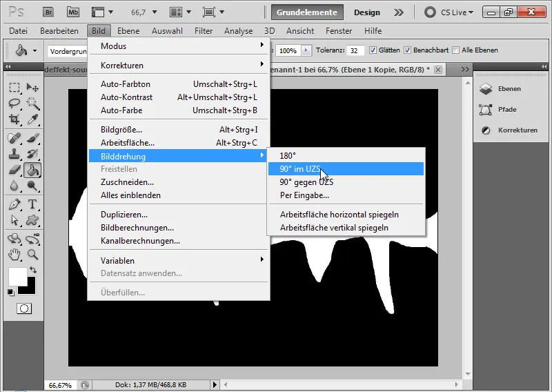Expand the CS Live dropdown
The width and height of the screenshot is (552, 392).
[x=457, y=12]
